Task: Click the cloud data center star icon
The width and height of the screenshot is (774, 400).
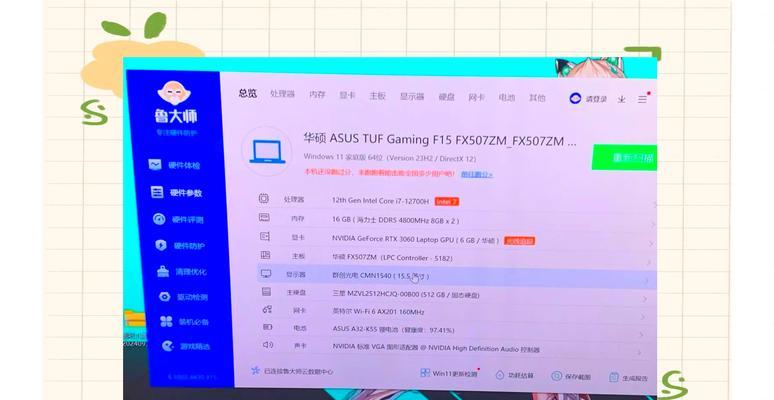Action: pos(255,370)
